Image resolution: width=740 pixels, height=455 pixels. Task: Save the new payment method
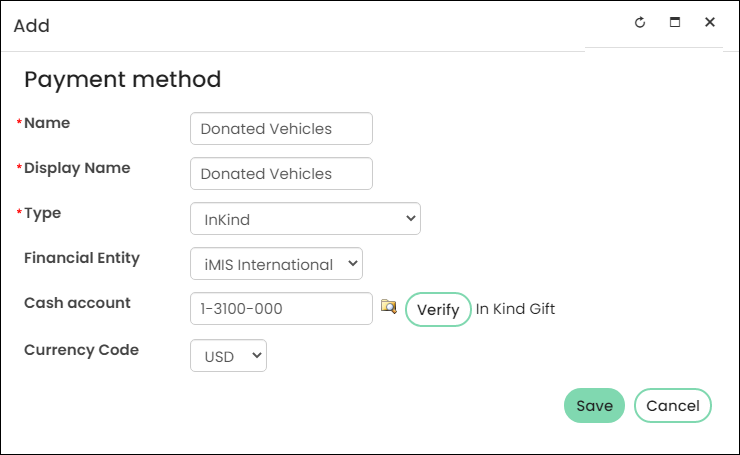[594, 405]
